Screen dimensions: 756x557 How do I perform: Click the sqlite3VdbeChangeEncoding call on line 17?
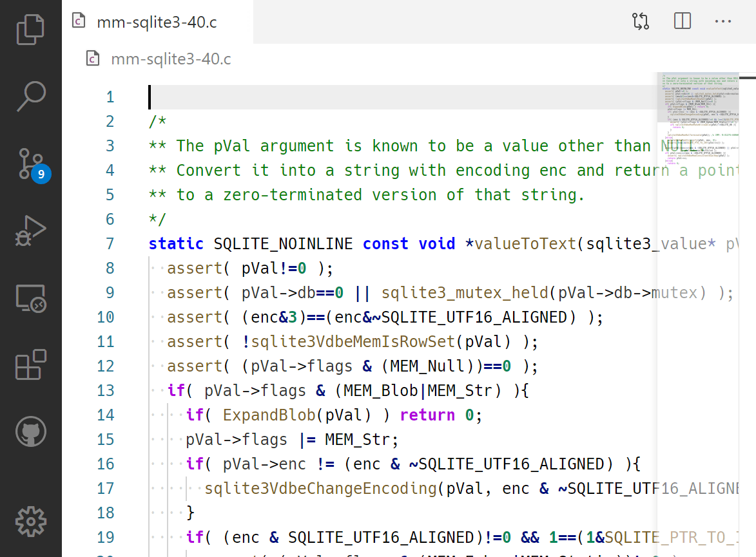coord(320,489)
